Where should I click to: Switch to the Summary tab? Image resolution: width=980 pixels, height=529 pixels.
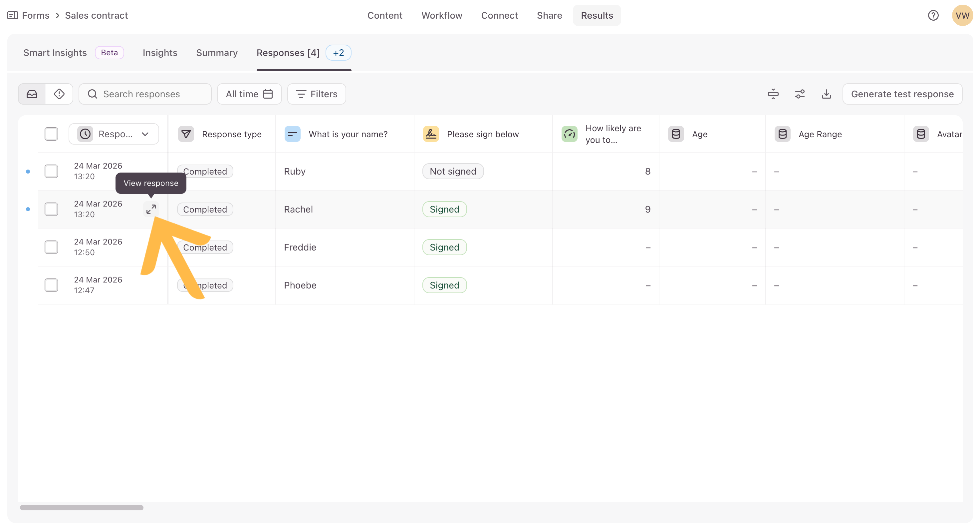(x=217, y=53)
